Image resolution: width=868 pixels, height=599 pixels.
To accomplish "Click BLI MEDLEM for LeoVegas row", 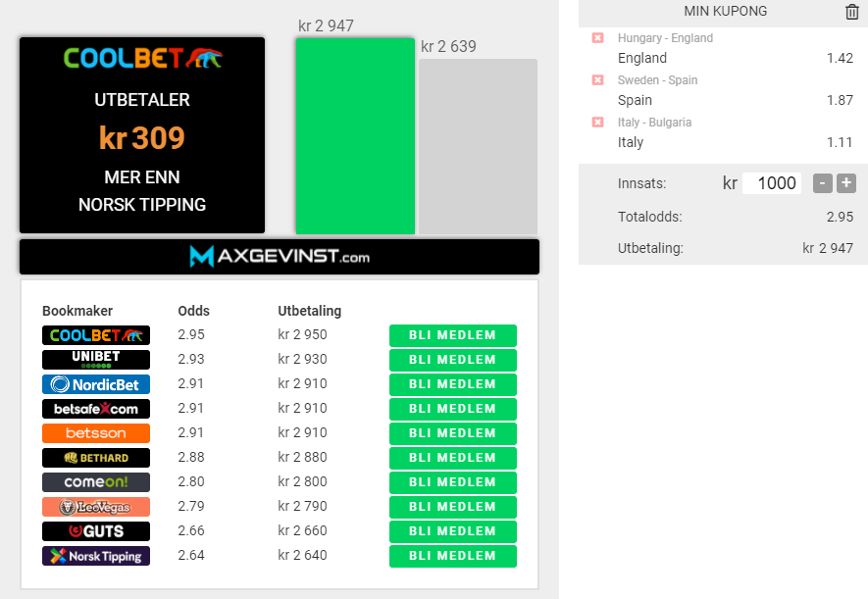I will pyautogui.click(x=453, y=507).
